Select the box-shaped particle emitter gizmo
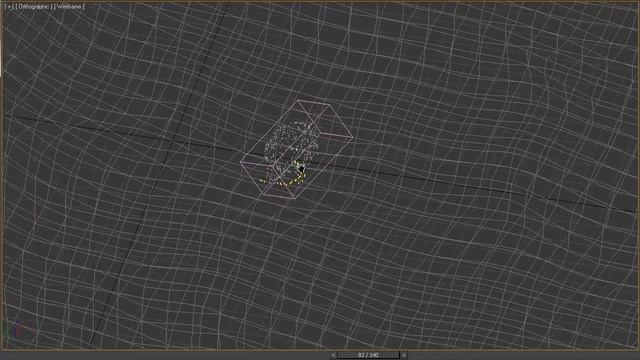 296,149
